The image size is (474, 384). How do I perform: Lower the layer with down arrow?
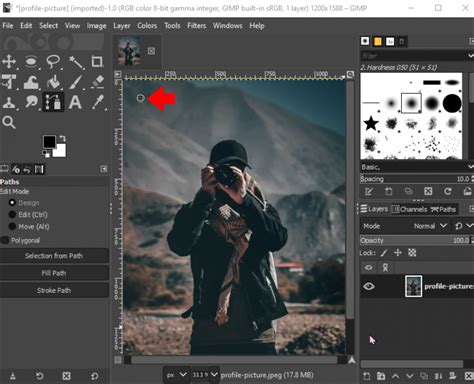click(410, 376)
